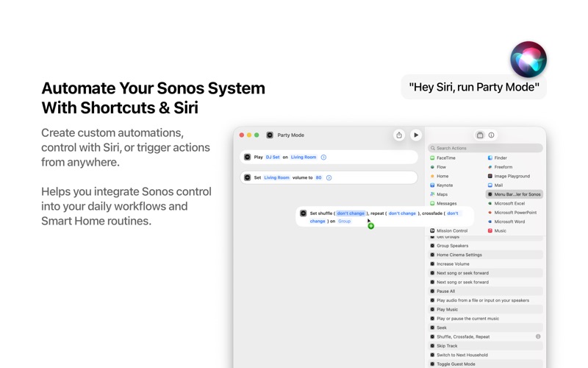Click the Party Mode shortcut icon in titlebar
Screen dimensions: 588x368
[270, 135]
